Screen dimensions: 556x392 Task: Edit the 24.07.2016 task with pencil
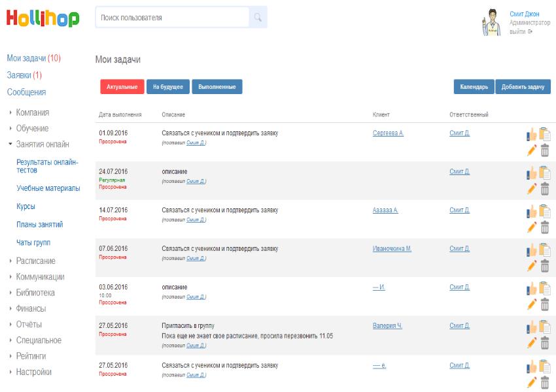click(x=532, y=189)
